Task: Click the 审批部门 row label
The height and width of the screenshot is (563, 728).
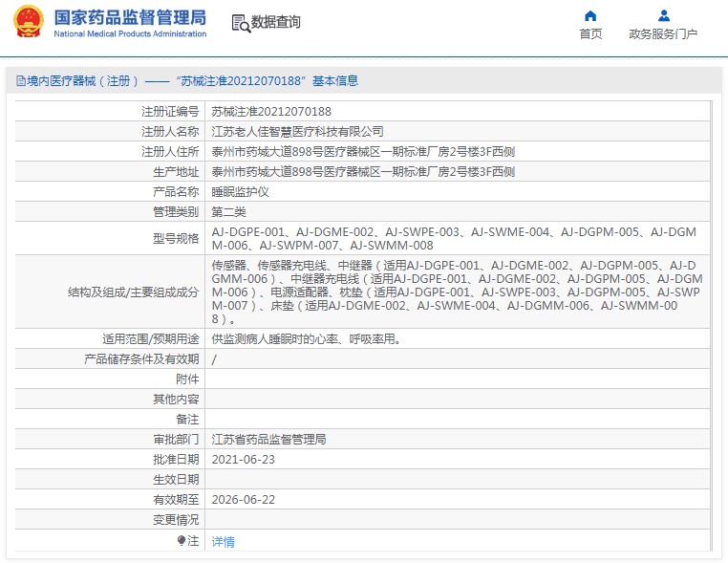Action: click(176, 440)
